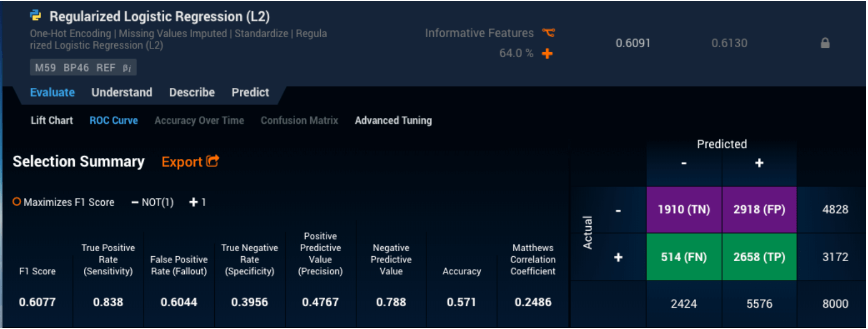Click the lock icon in model row
The width and height of the screenshot is (868, 329).
(x=825, y=43)
